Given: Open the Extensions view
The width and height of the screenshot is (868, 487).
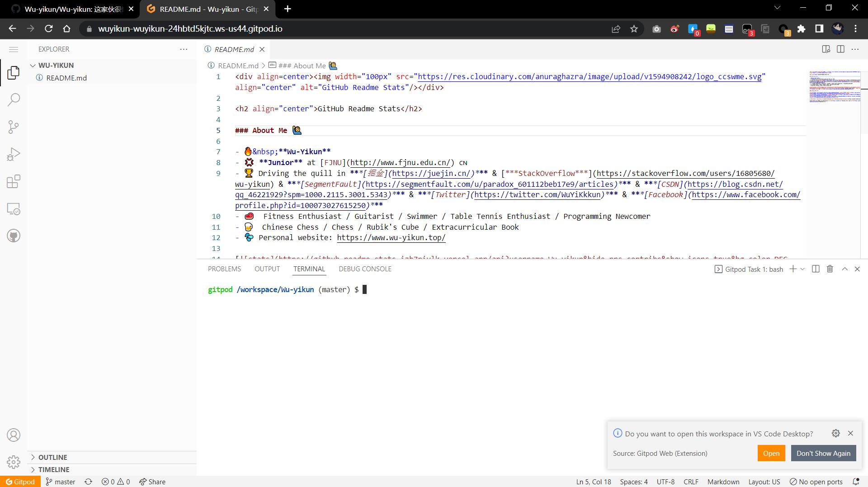Looking at the screenshot, I should [x=14, y=181].
